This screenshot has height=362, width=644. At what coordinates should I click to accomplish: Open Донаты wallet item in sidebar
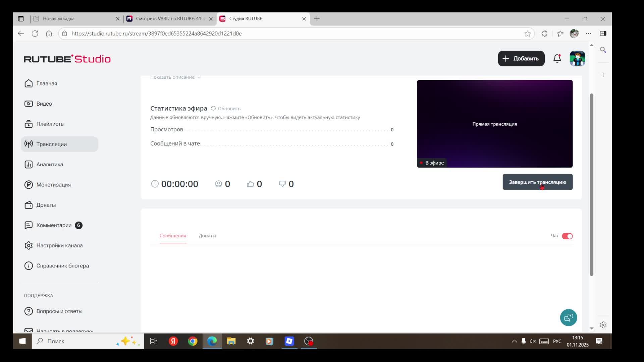pyautogui.click(x=46, y=205)
